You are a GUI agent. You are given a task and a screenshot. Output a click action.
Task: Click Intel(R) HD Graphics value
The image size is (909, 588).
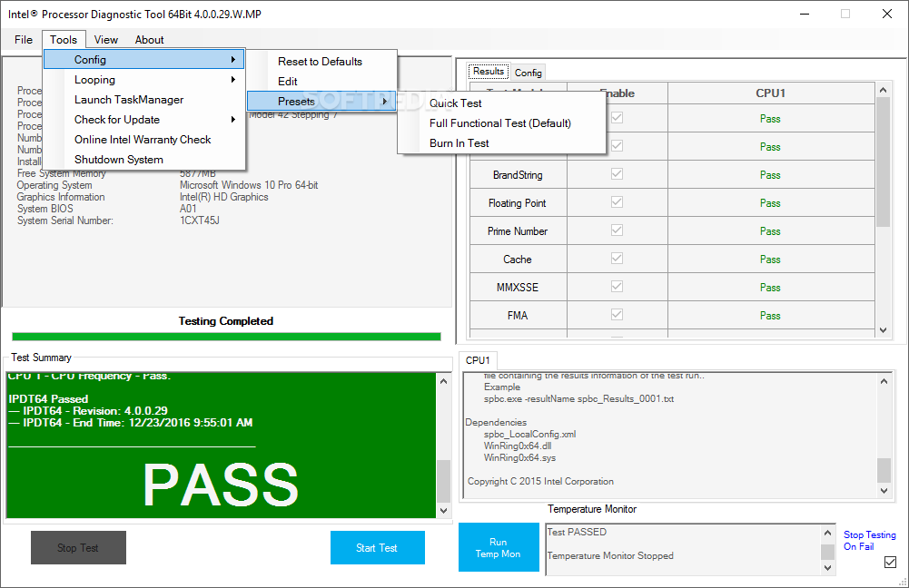[x=223, y=197]
